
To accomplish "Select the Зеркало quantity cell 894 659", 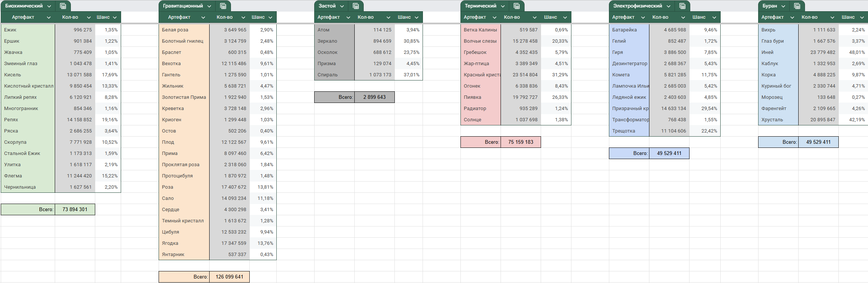I will (x=374, y=41).
